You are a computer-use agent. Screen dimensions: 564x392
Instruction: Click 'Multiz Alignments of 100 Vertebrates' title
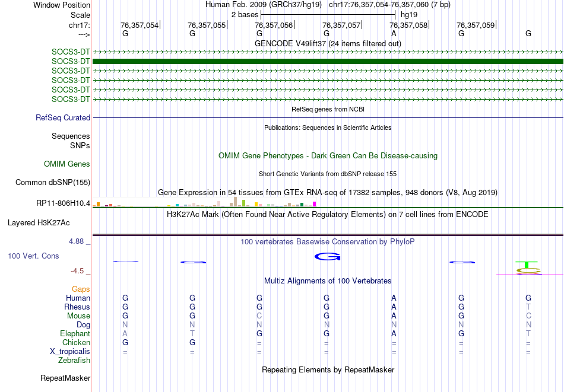pyautogui.click(x=328, y=281)
